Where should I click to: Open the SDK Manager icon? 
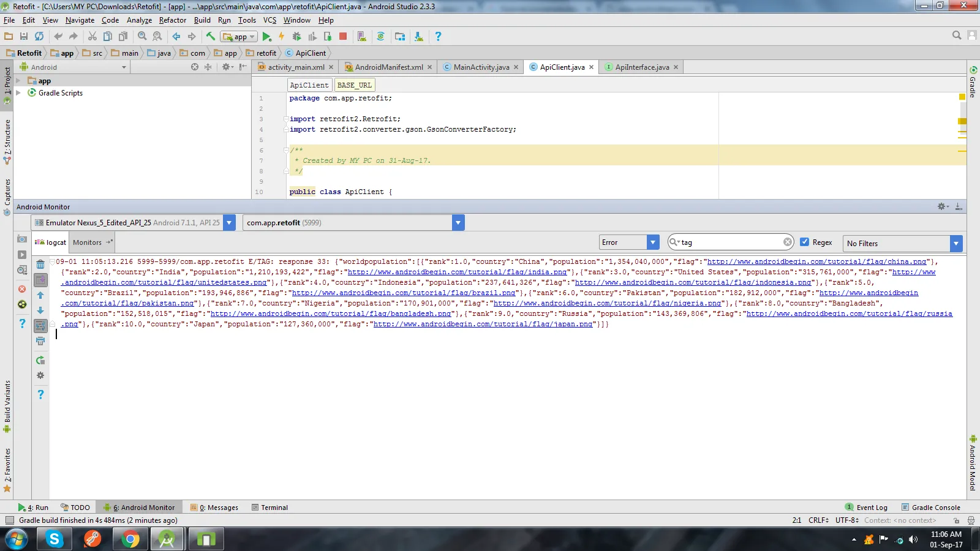[x=419, y=37]
